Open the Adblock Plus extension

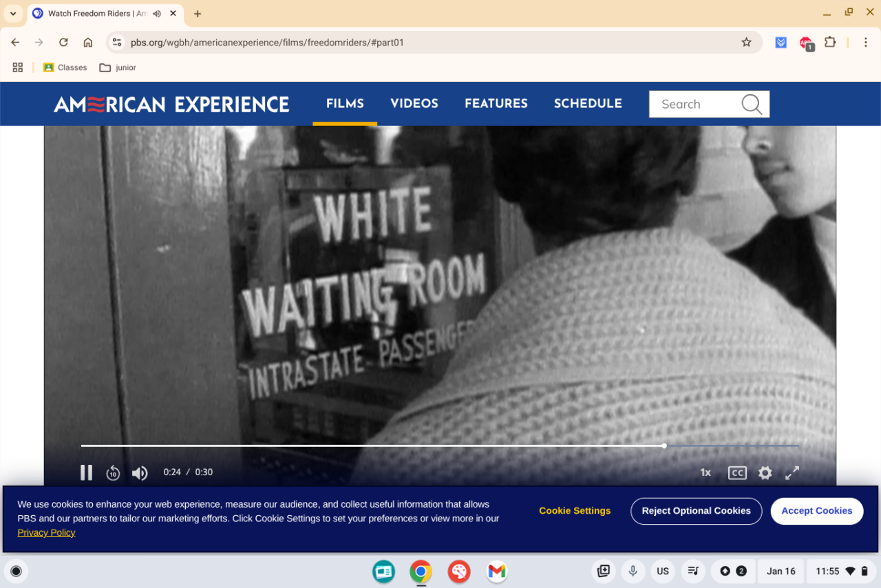click(806, 43)
